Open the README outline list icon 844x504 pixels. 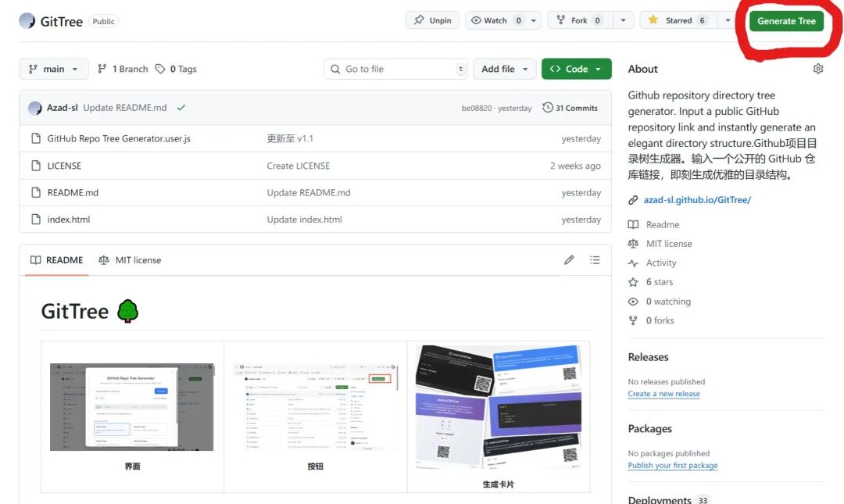595,259
